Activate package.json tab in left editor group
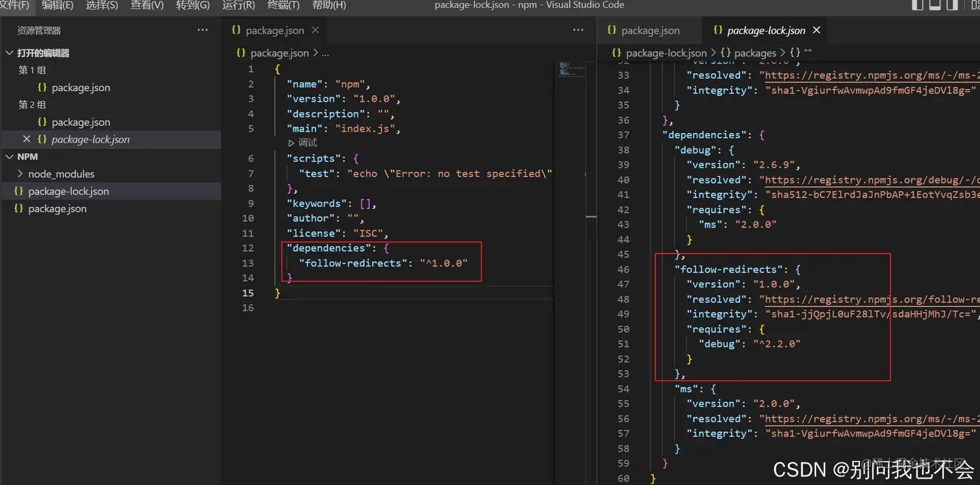This screenshot has height=485, width=980. pyautogui.click(x=274, y=30)
